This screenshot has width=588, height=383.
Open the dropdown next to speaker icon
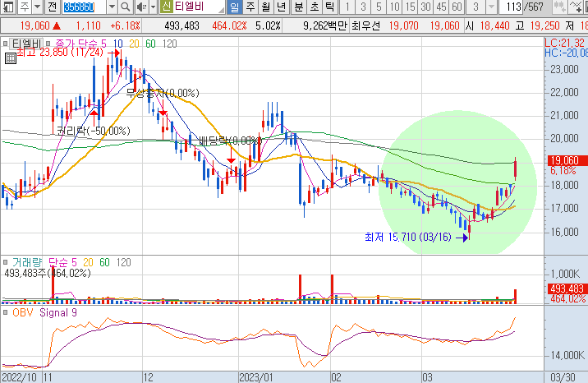click(153, 7)
